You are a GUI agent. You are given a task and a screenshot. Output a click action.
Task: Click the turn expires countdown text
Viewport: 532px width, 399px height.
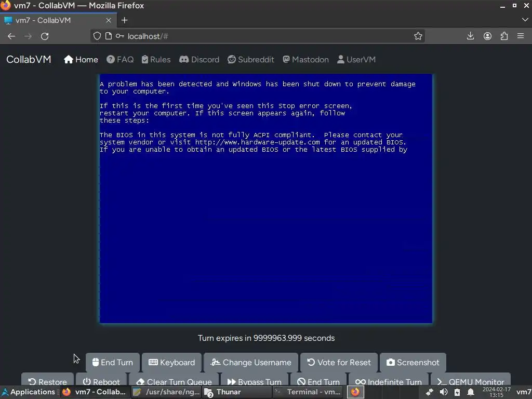267,338
